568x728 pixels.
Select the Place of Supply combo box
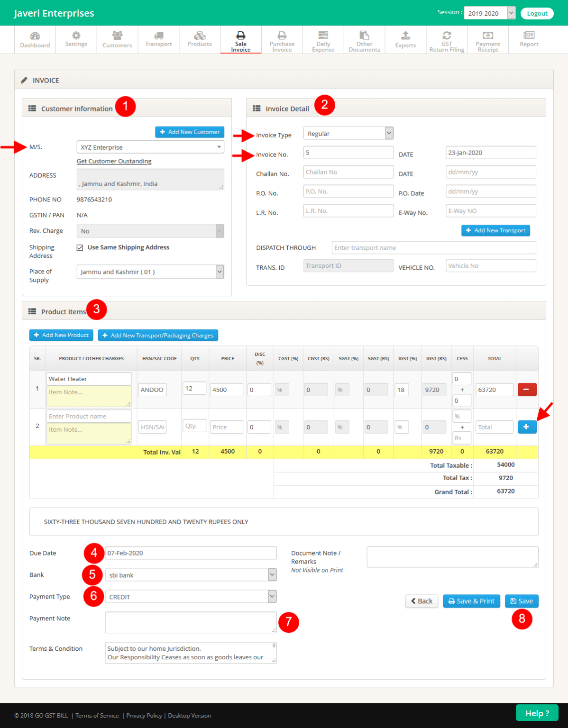pos(150,271)
